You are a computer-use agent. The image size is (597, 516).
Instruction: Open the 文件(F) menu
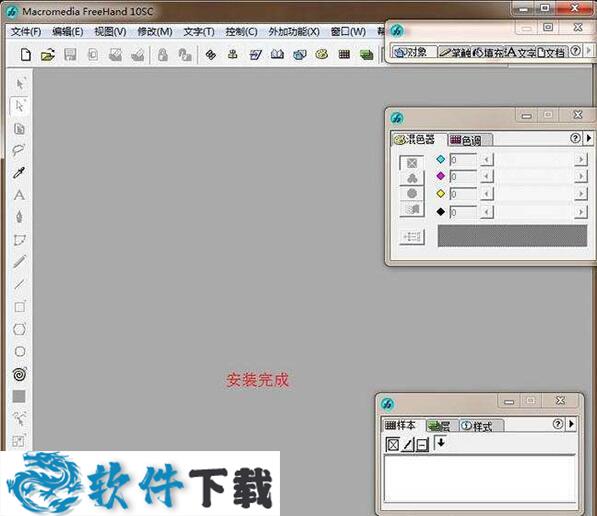pos(26,32)
